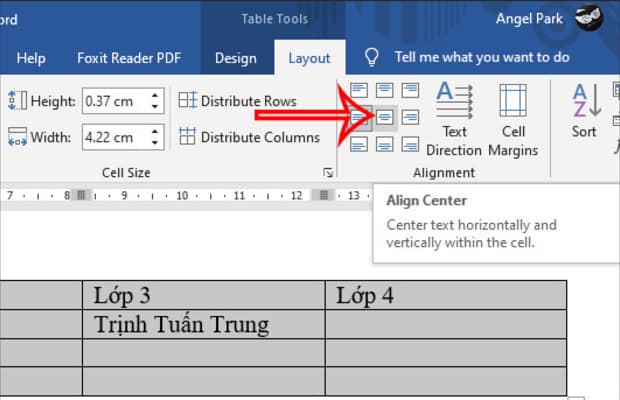The image size is (620, 400).
Task: Choose the Align Bottom Right icon
Action: 410,145
